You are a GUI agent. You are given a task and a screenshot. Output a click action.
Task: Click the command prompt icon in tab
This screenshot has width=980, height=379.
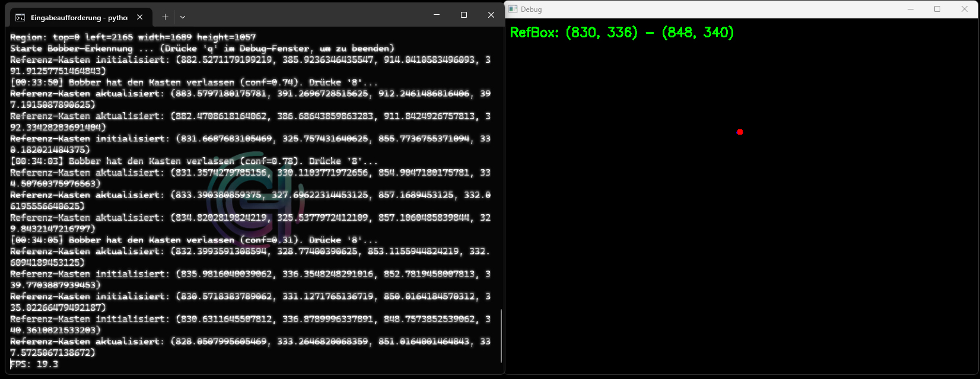20,17
